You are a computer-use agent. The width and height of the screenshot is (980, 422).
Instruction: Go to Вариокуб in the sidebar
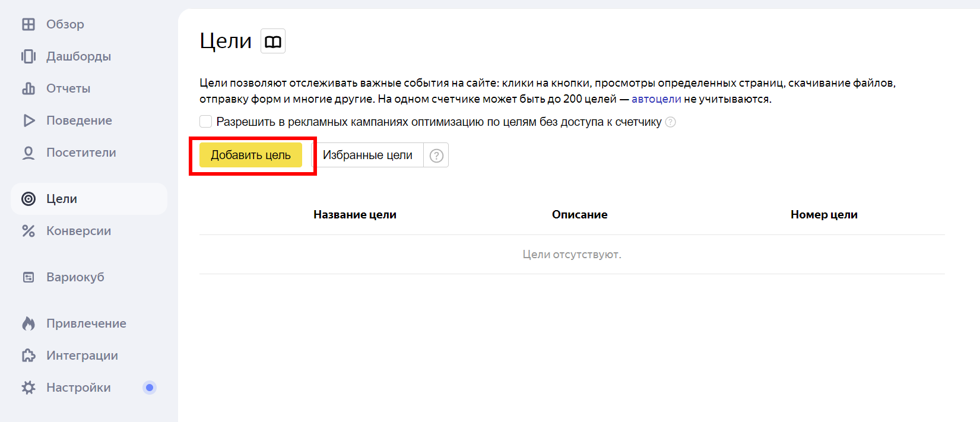coord(75,277)
